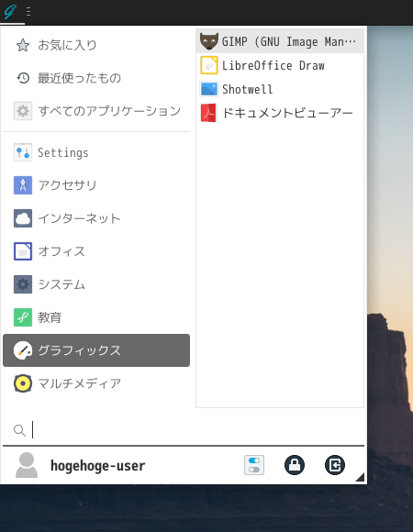
Task: Click the all applications gear icon
Action: (23, 111)
